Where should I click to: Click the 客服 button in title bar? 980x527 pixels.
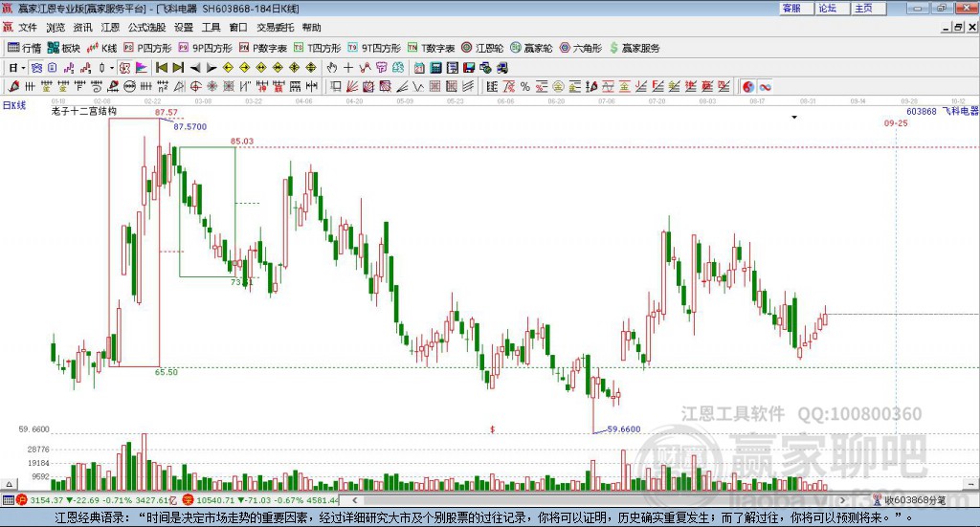(x=796, y=8)
